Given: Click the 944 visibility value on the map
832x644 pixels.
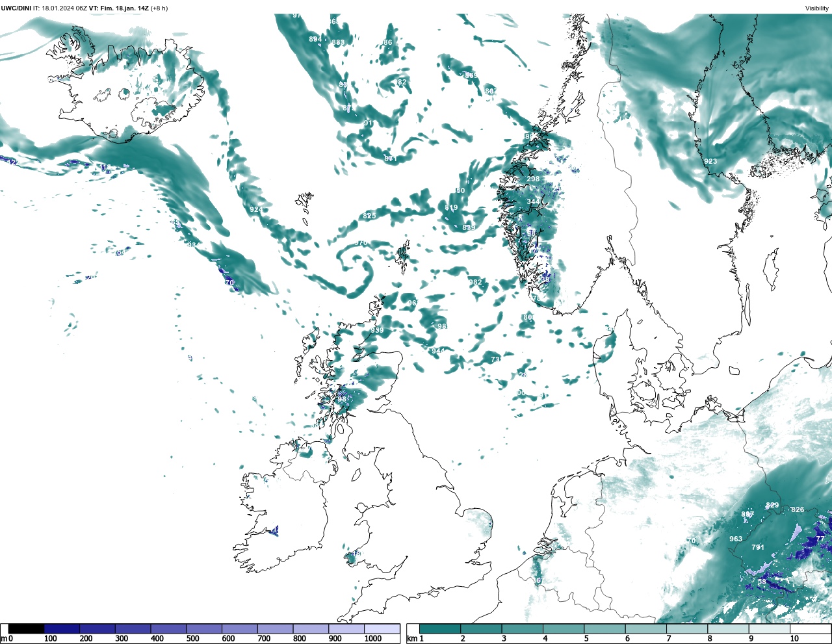Looking at the screenshot, I should [438, 352].
